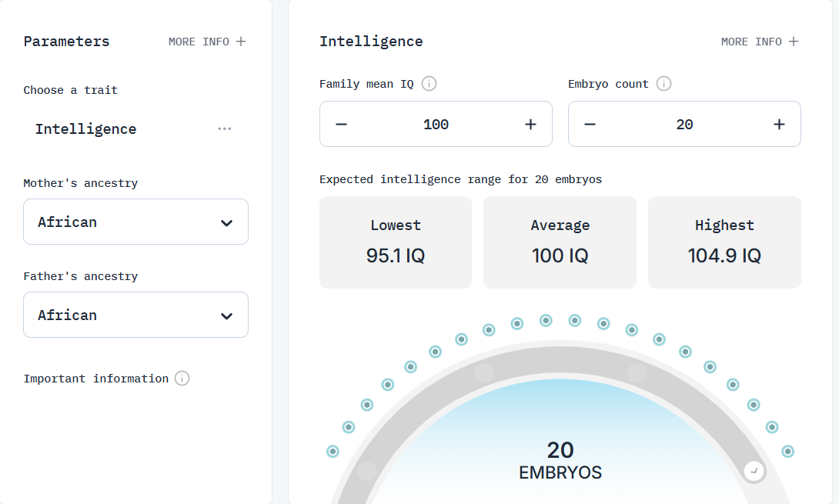This screenshot has height=504, width=839.
Task: Increase Family mean IQ with plus button
Action: coord(530,125)
